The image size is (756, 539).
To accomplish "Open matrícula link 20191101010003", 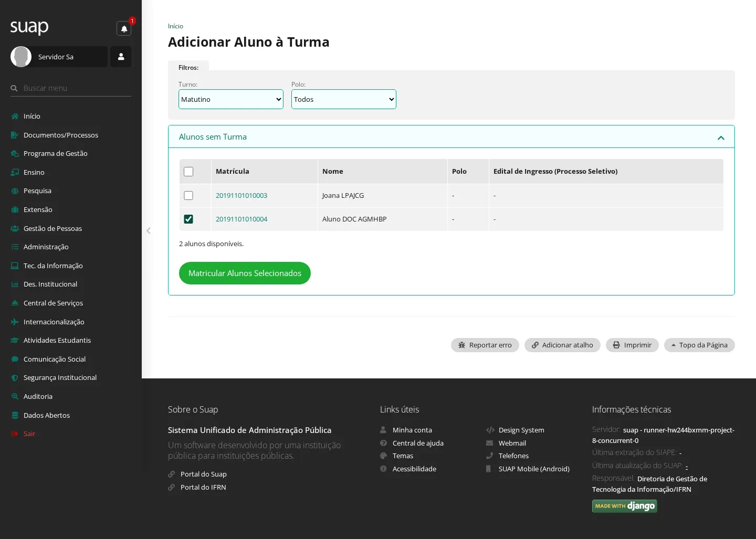I will click(x=241, y=195).
